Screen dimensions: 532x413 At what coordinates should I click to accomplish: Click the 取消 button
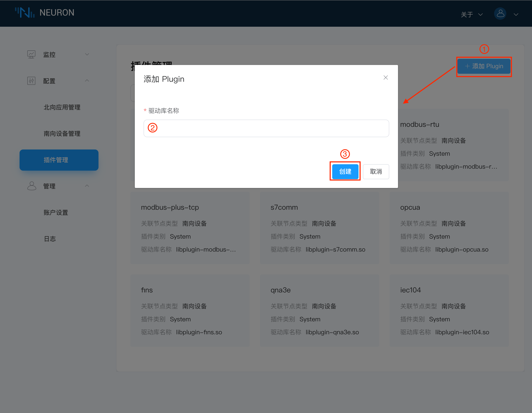point(376,171)
